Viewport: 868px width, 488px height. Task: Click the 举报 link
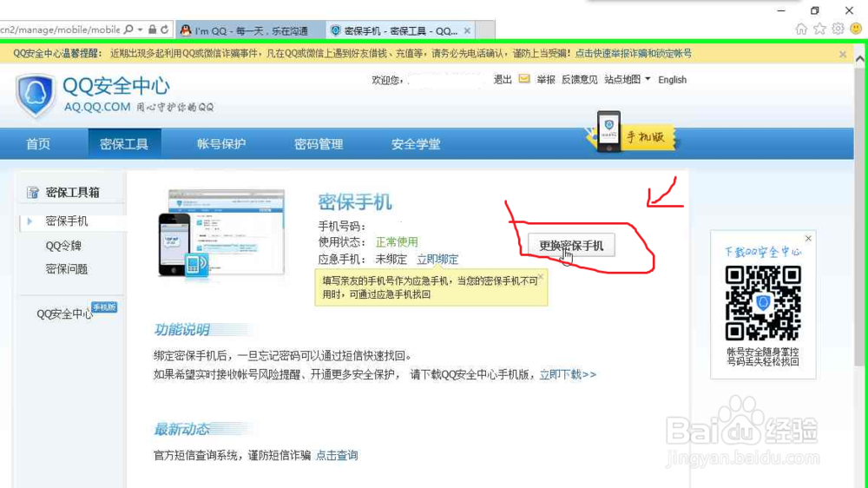click(x=546, y=80)
